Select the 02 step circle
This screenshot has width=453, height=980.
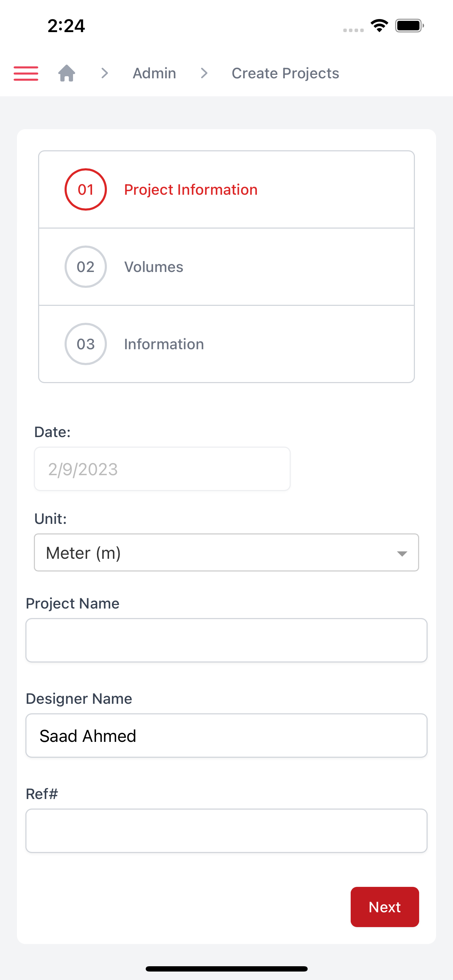pos(86,267)
